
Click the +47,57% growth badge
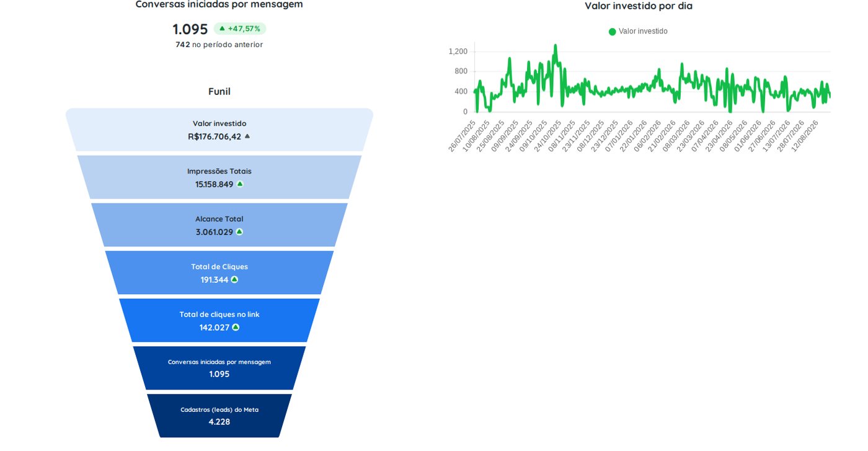tap(240, 29)
